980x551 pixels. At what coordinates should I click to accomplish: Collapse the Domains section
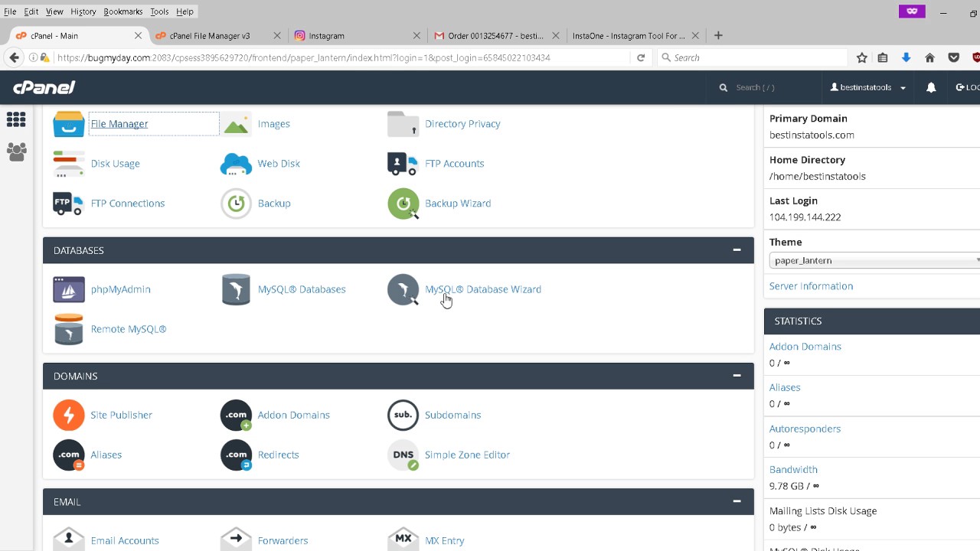[737, 376]
